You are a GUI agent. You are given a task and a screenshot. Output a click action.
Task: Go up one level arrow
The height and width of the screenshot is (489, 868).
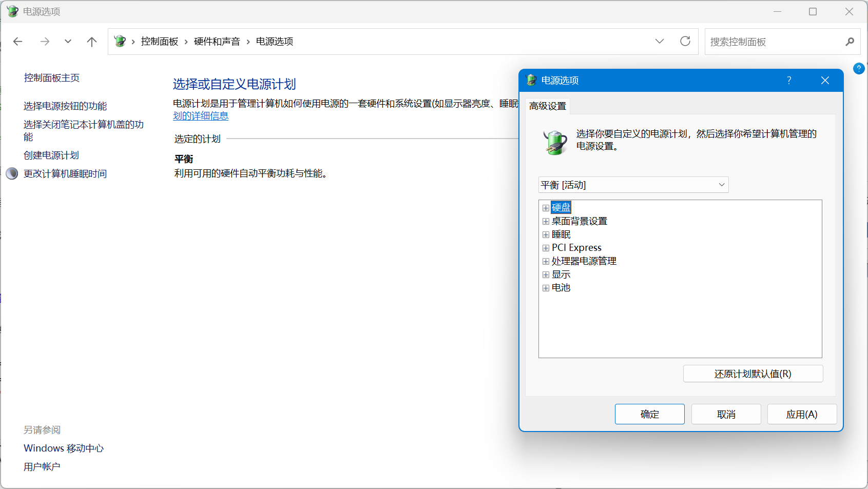92,42
